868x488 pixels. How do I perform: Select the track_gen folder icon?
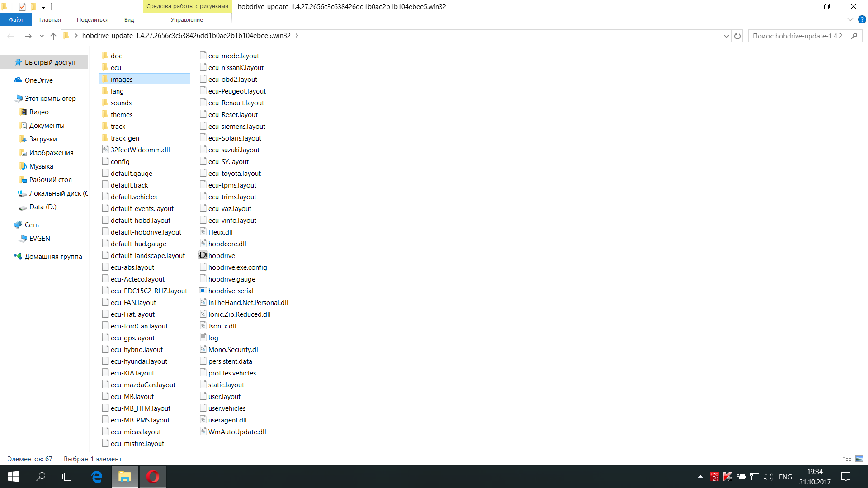105,137
